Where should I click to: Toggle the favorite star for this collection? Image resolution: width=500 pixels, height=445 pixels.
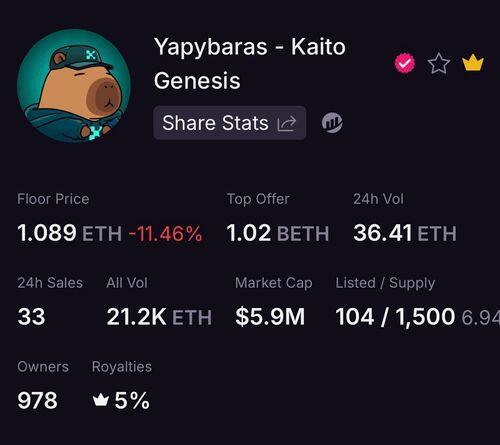pyautogui.click(x=439, y=63)
